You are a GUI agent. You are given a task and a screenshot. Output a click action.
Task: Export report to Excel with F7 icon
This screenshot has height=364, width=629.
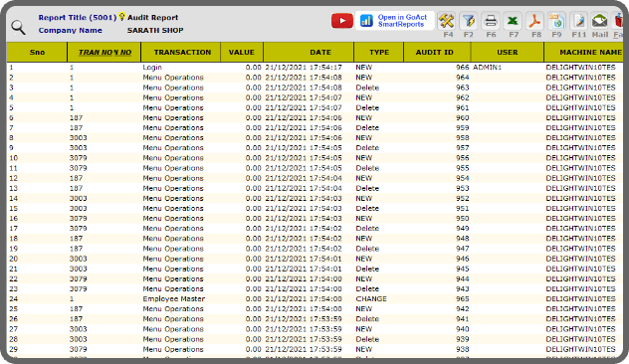[513, 21]
